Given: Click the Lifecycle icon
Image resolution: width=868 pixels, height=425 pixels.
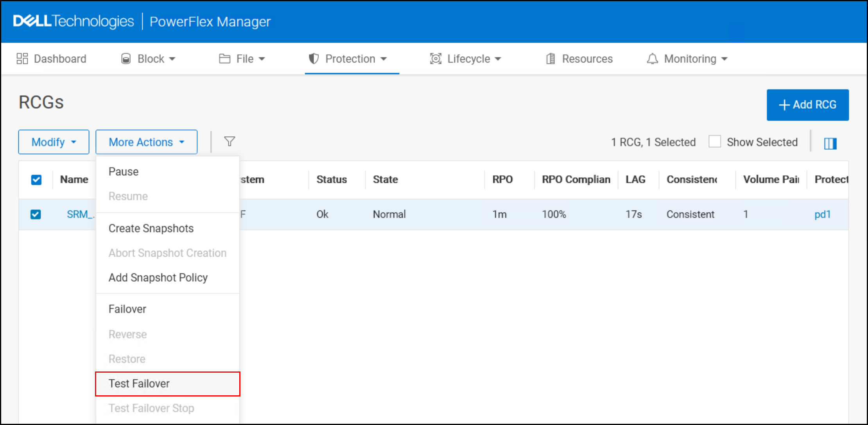Looking at the screenshot, I should (x=436, y=59).
